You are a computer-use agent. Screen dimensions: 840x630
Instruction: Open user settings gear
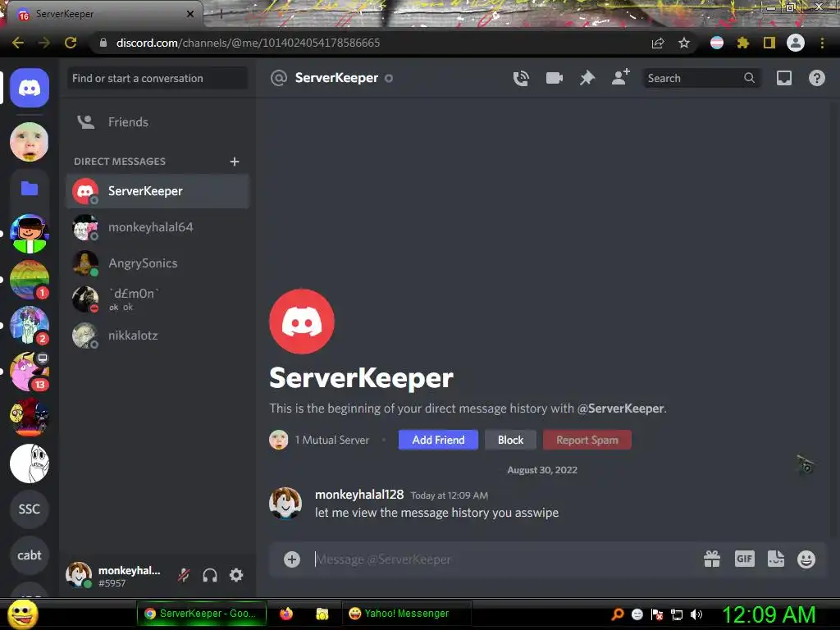tap(236, 575)
